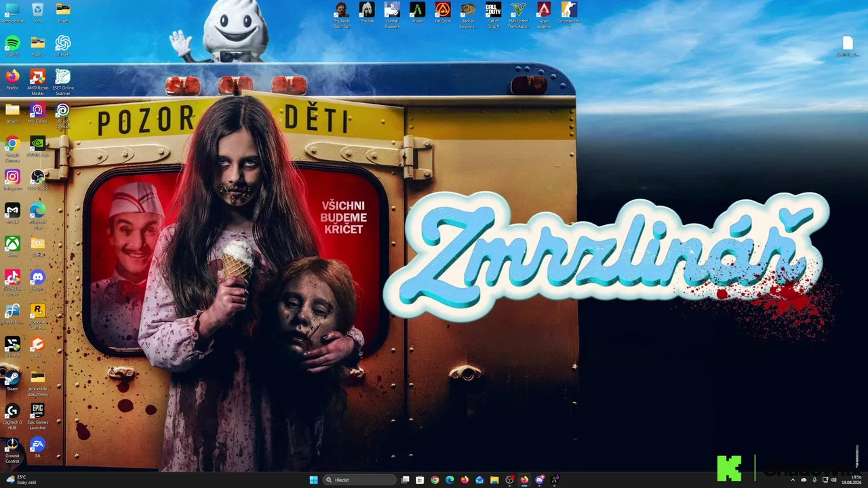Screen dimensions: 868x488
Task: Show hidden system tray icons chevron
Action: coord(792,480)
